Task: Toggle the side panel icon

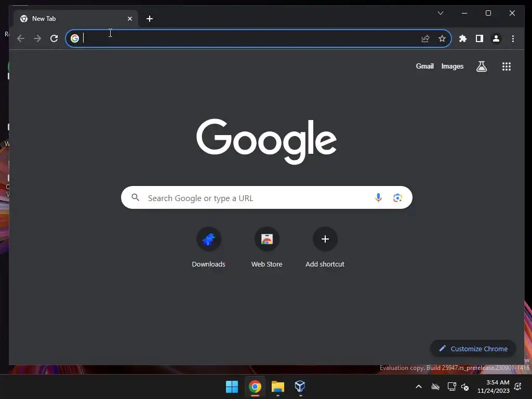Action: tap(480, 38)
